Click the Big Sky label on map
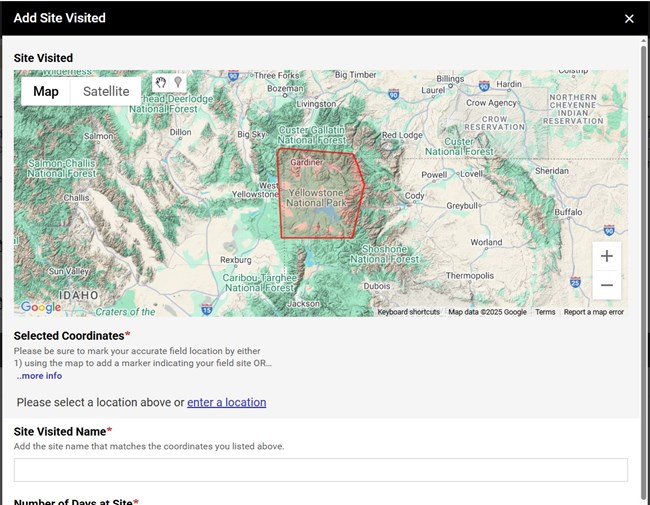The height and width of the screenshot is (505, 650). tap(251, 134)
